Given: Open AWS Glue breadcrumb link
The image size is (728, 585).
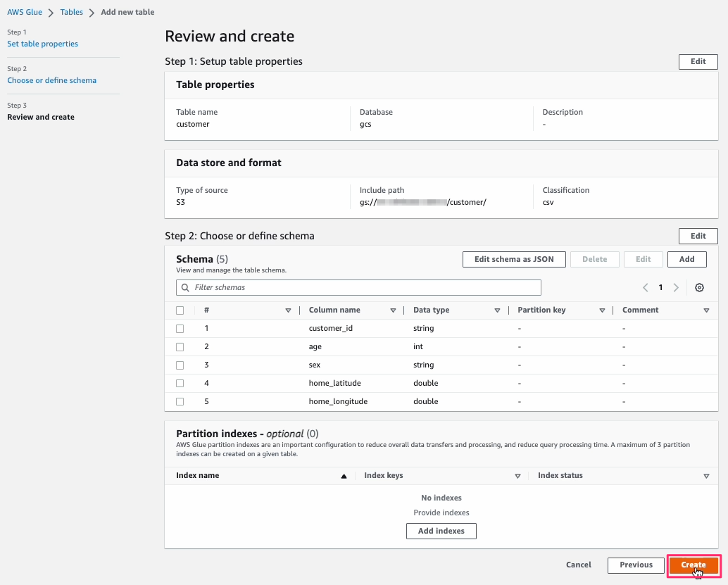Looking at the screenshot, I should 25,12.
